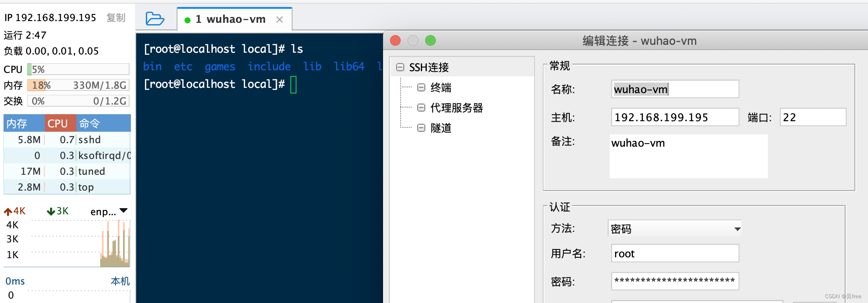This screenshot has height=303, width=868.
Task: Click the 'games' directory in terminal output
Action: 220,66
